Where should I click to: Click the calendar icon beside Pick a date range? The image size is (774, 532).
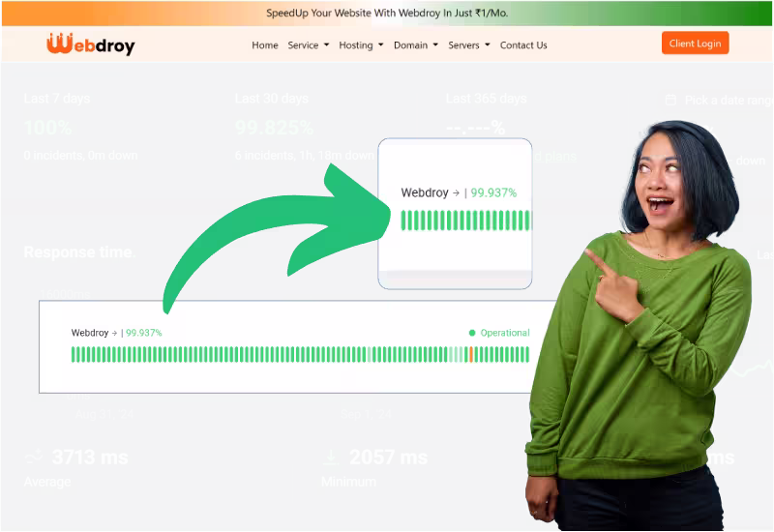[670, 100]
